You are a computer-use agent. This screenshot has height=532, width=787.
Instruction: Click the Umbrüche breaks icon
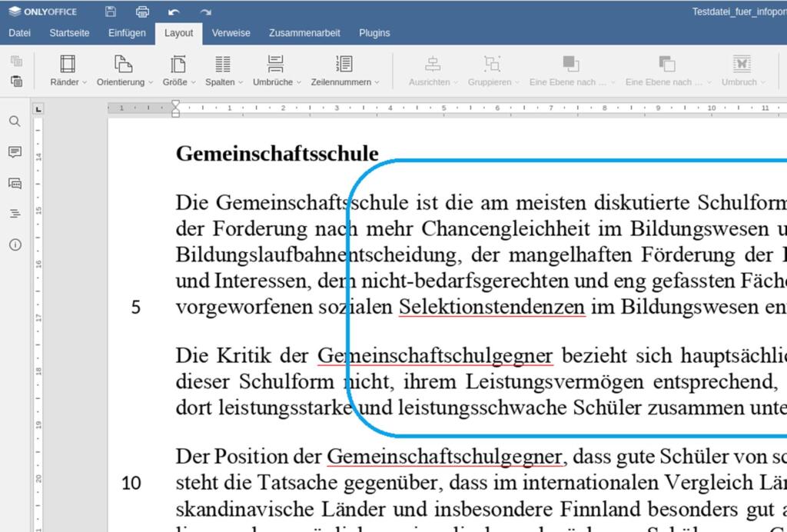[x=276, y=65]
